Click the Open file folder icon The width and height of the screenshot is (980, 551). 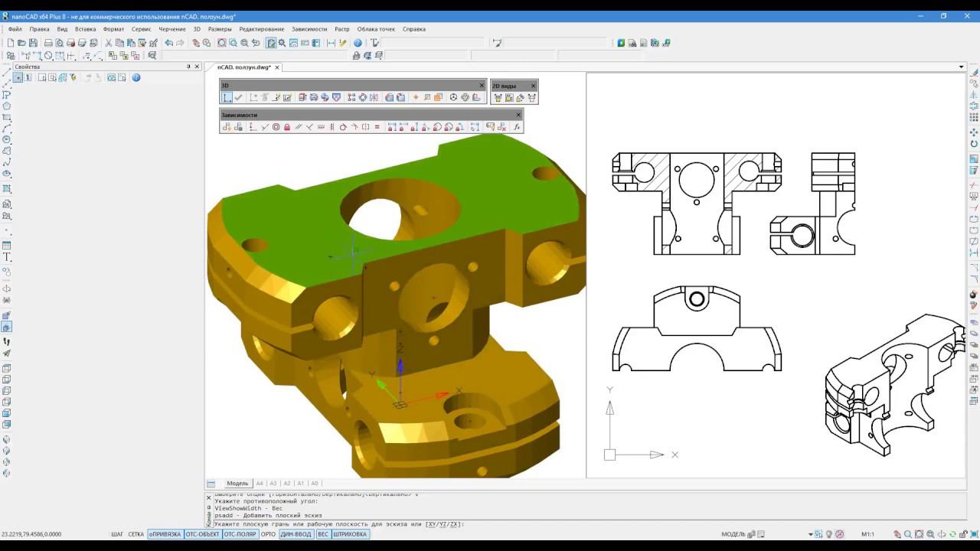click(21, 43)
